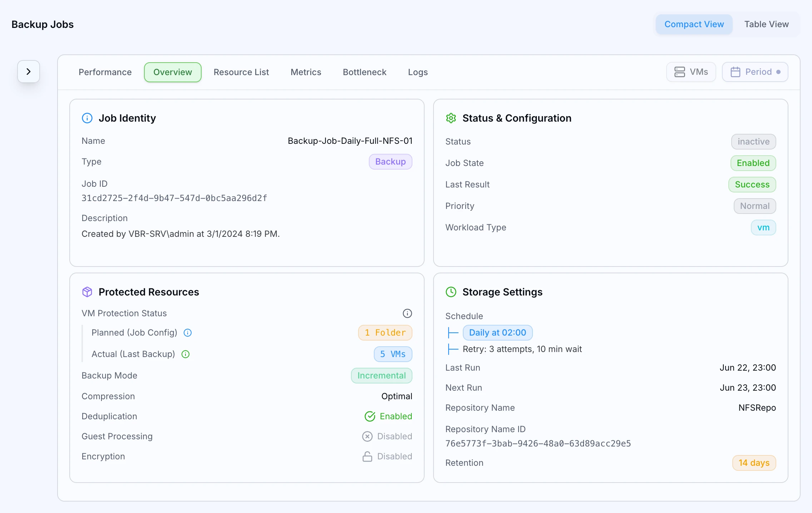Go to the Metrics tab
This screenshot has height=513, width=812.
coord(306,72)
